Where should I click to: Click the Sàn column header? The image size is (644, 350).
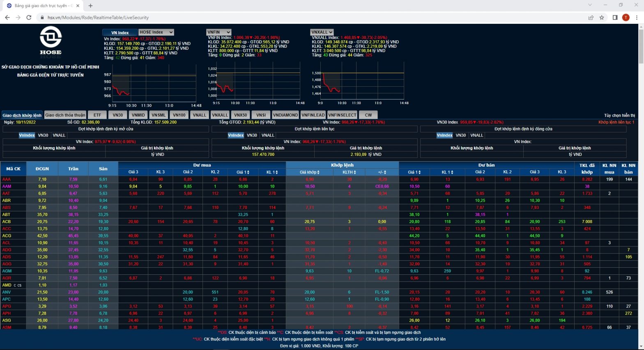103,169
